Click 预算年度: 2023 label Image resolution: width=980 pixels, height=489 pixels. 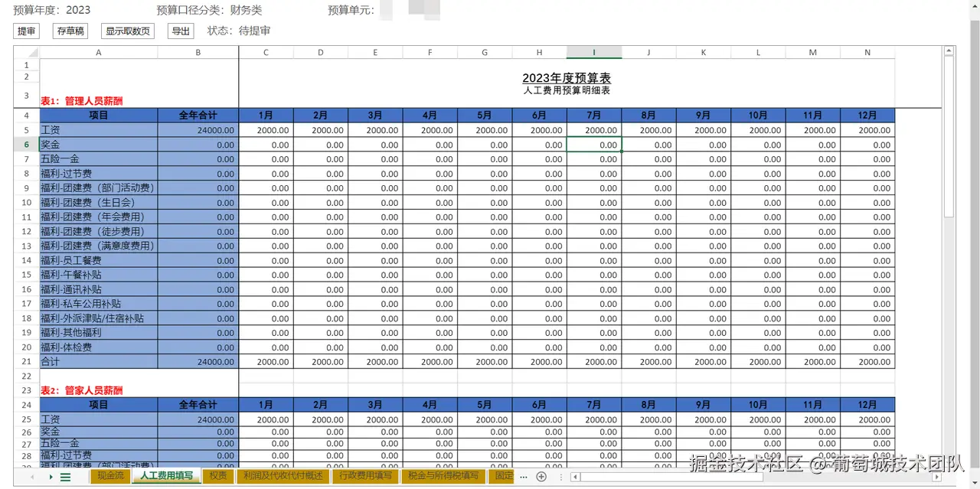(51, 10)
